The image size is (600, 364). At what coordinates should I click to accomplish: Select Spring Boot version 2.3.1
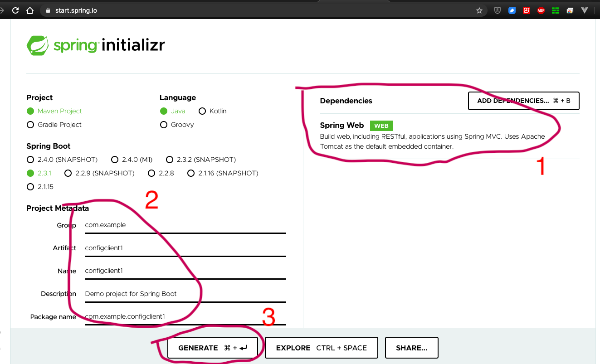point(39,173)
